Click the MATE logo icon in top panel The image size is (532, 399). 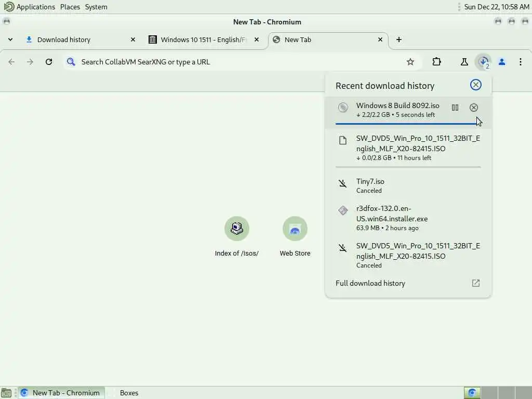pos(8,6)
